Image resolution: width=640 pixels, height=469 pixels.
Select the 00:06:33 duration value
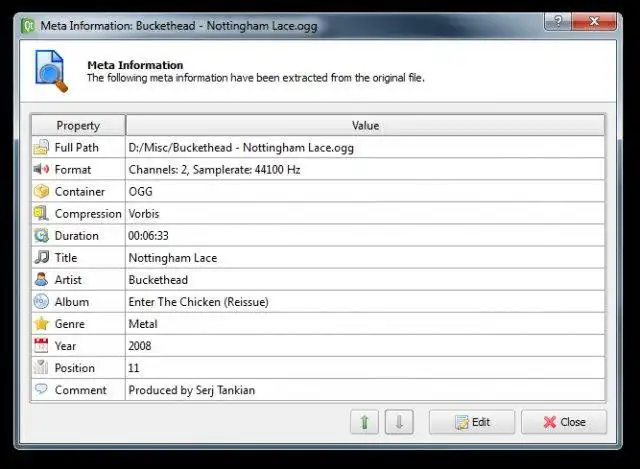pos(365,236)
